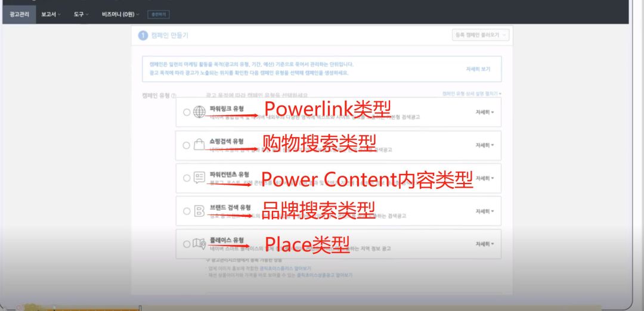Expand 자세히 for 파워컨텐츠 유형
Image resolution: width=644 pixels, height=311 pixels.
point(485,178)
